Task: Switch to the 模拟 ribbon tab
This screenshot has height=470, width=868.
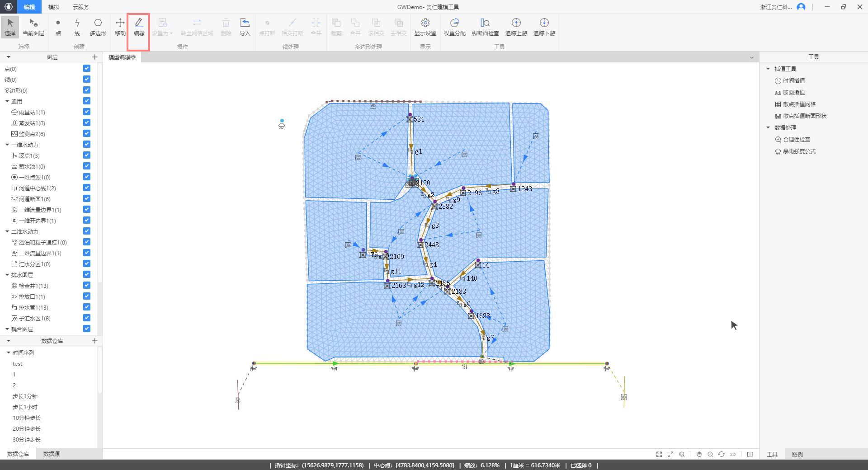Action: tap(54, 7)
